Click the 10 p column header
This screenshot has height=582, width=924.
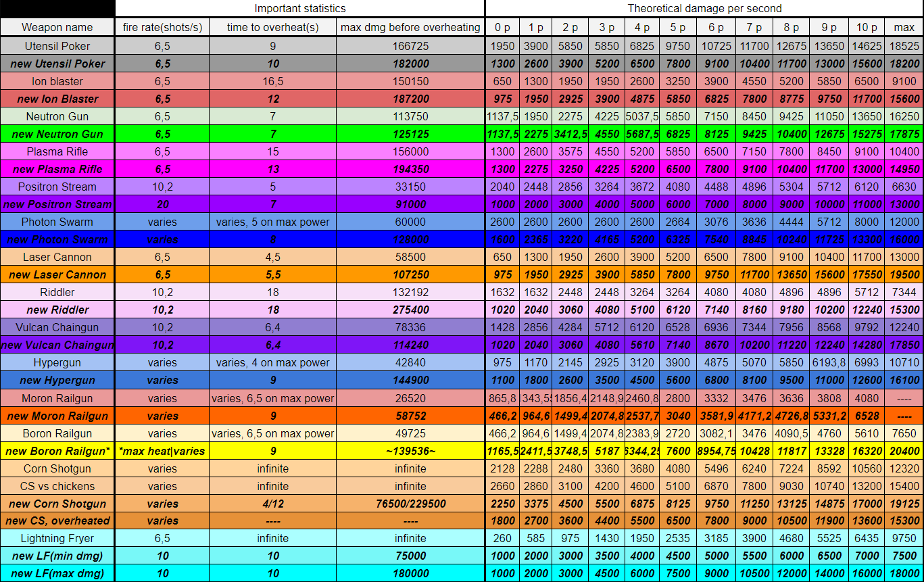click(867, 28)
